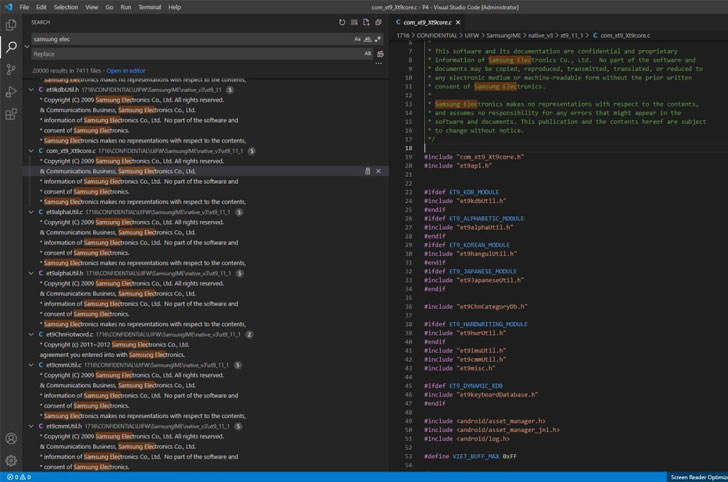Toggle Match Case in search box
The width and height of the screenshot is (728, 482).
tap(357, 39)
